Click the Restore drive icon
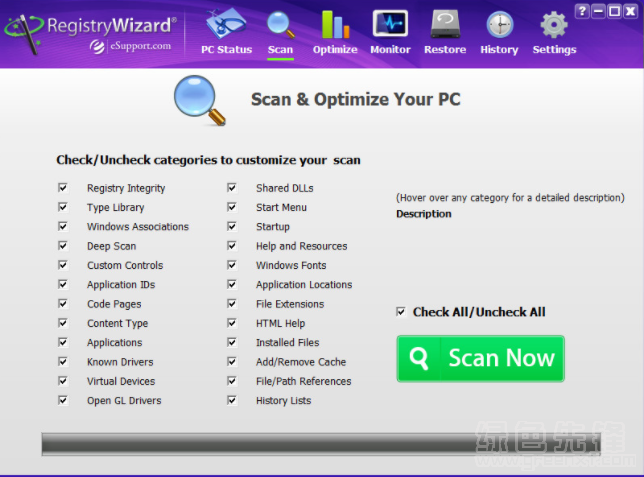 [x=445, y=24]
